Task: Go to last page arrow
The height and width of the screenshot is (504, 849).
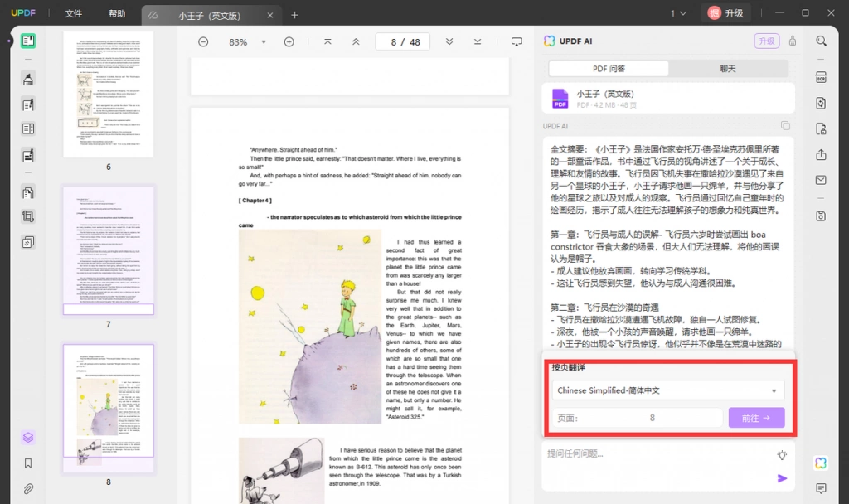Action: tap(477, 41)
